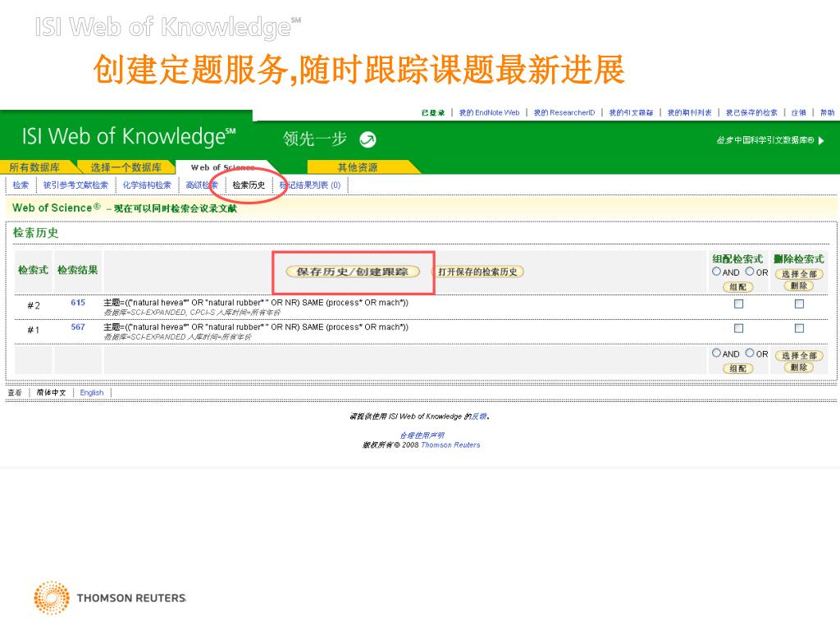Click the 删除 button below the search rows
Screen dimensions: 840x630
point(799,367)
